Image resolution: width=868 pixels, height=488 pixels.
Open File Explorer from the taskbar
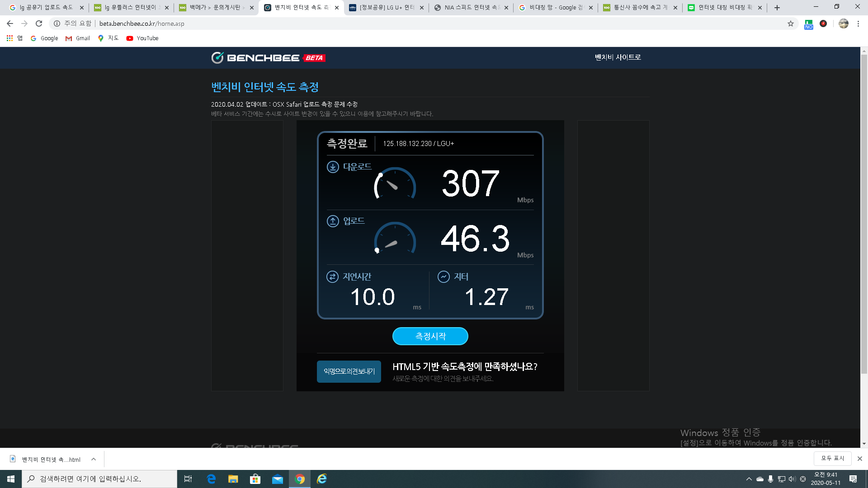click(x=233, y=479)
